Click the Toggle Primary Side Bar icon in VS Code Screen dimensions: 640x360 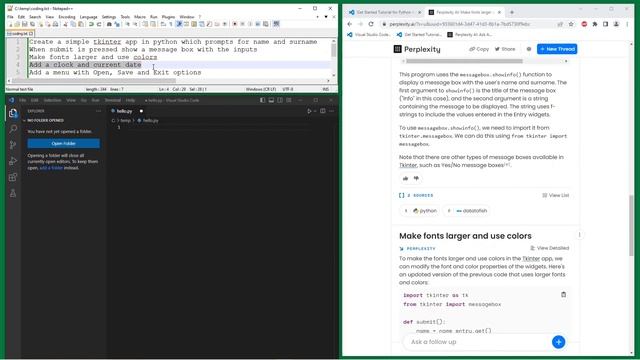[x=262, y=100]
